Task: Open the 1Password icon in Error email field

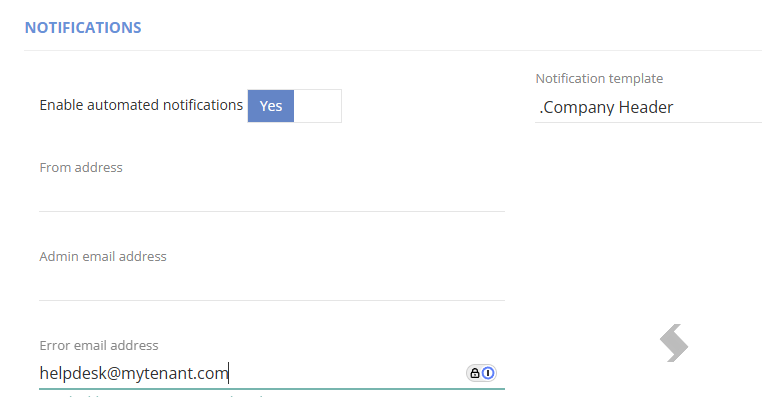Action: pos(488,373)
